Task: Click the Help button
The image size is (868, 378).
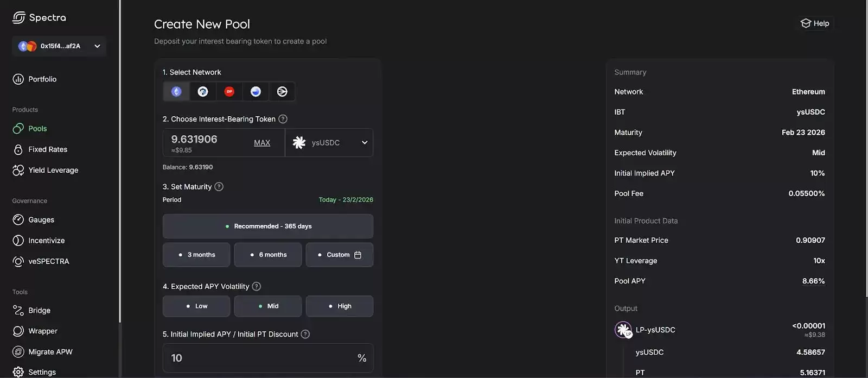Action: tap(815, 23)
